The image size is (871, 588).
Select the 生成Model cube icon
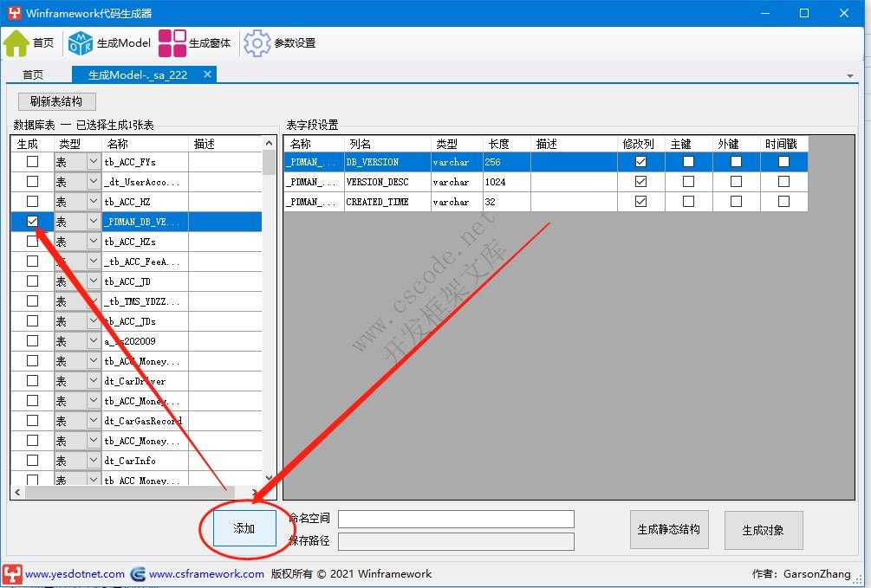click(x=79, y=42)
